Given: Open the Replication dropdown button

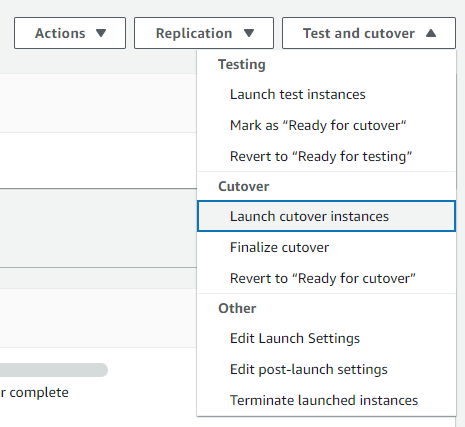Looking at the screenshot, I should tap(204, 33).
